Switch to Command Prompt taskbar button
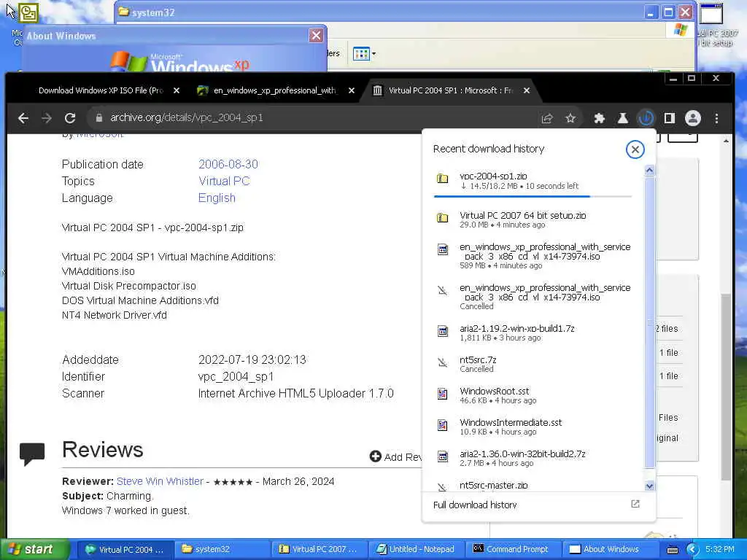 tap(513, 550)
